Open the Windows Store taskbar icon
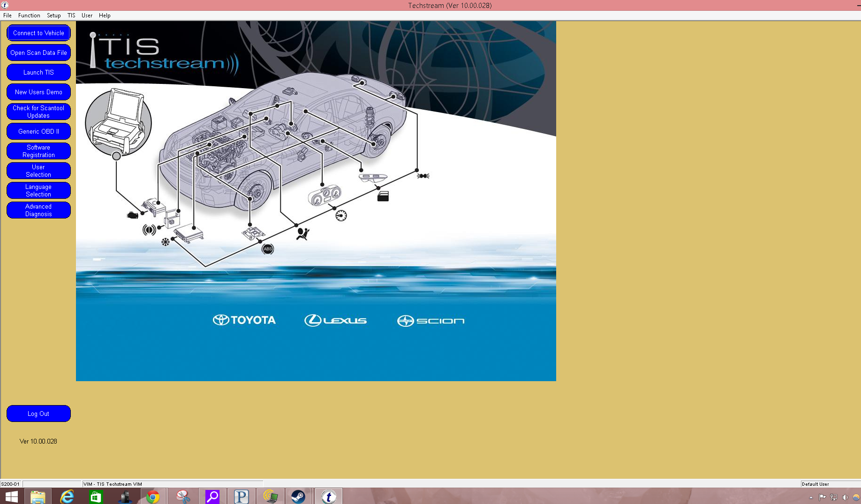This screenshot has width=861, height=504. tap(96, 496)
